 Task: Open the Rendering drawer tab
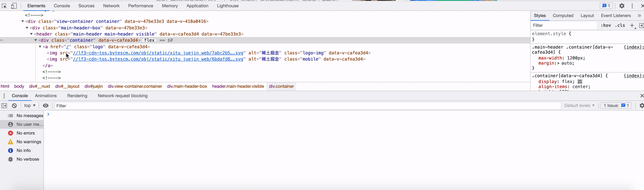(x=77, y=96)
